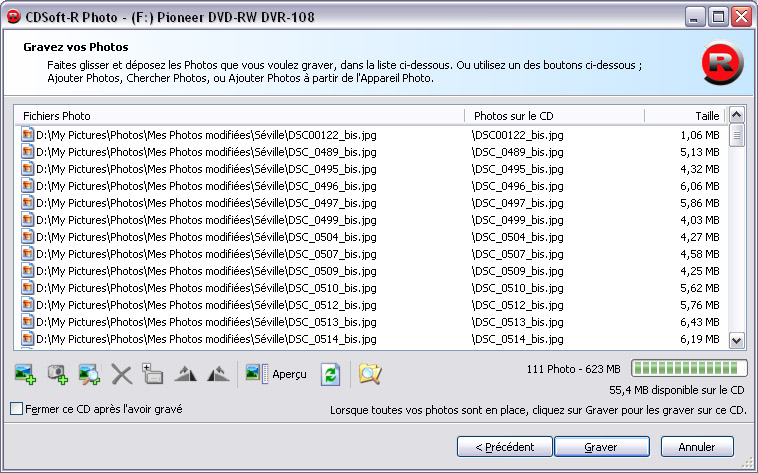Click the first rotate photo icon
The image size is (758, 473).
click(185, 374)
